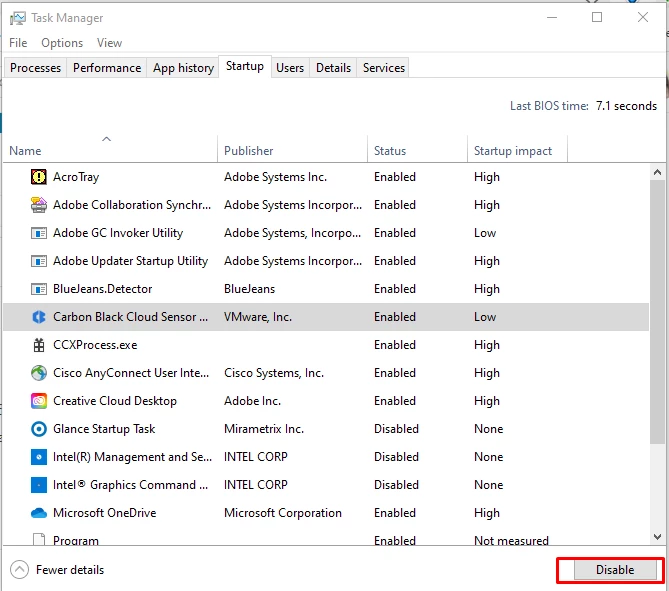Click the Adobe Inc. publisher cell
This screenshot has height=591, width=669.
pos(252,401)
